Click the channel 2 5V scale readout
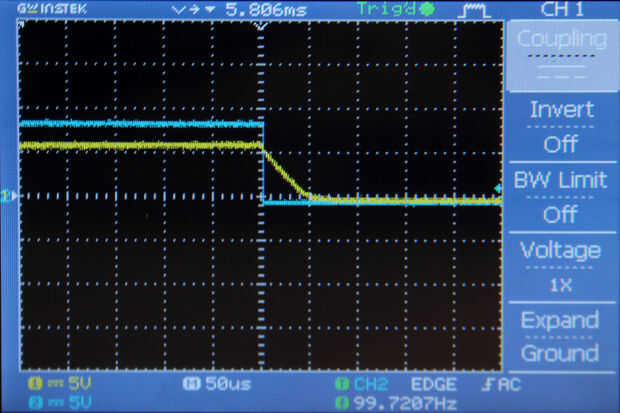This screenshot has height=413, width=620. [79, 403]
